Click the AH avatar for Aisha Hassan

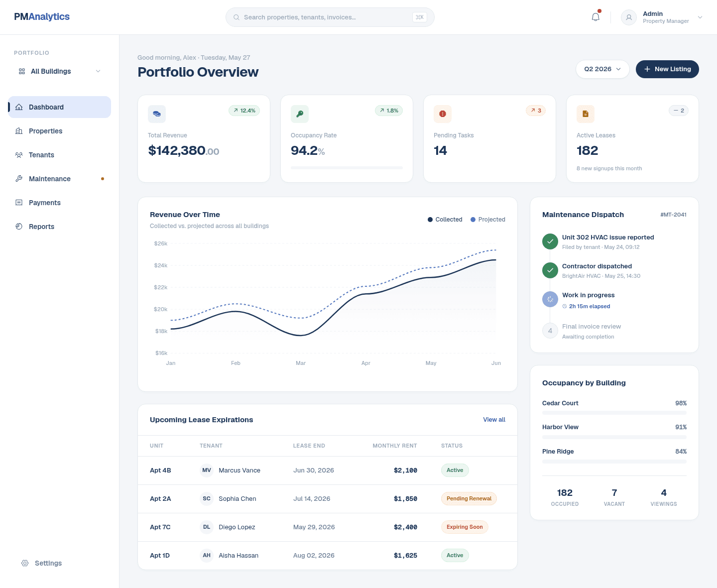[207, 556]
